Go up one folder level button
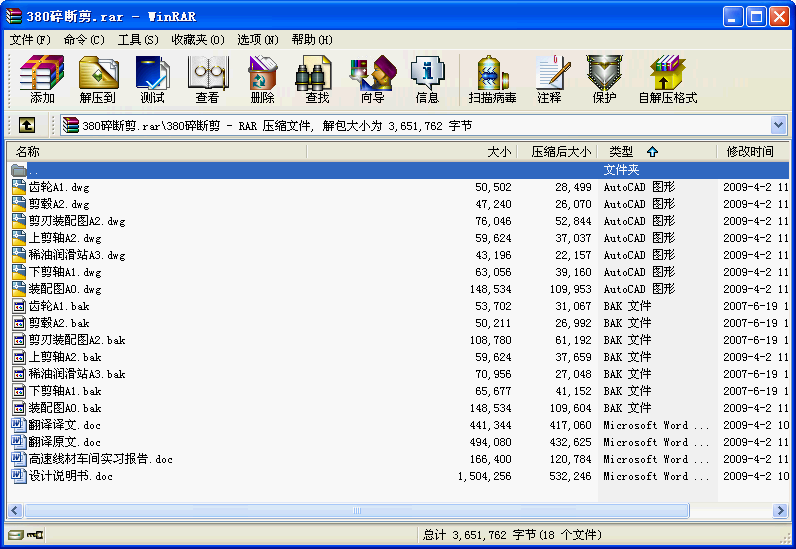 (x=26, y=125)
